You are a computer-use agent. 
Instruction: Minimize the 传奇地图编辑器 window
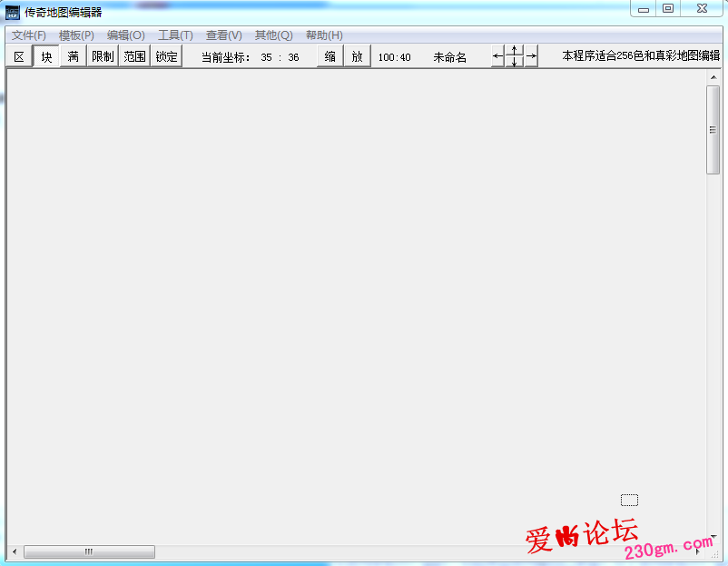[x=643, y=9]
